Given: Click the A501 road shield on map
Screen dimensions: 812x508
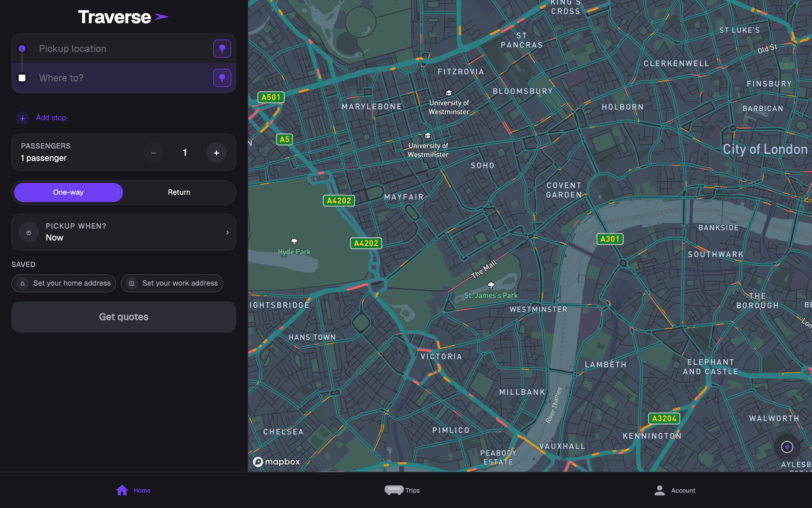Looking at the screenshot, I should click(x=271, y=97).
